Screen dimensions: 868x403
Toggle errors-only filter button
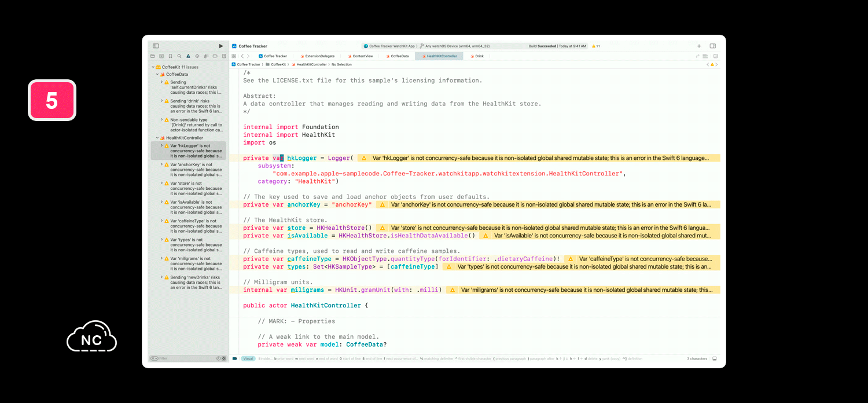tap(223, 358)
